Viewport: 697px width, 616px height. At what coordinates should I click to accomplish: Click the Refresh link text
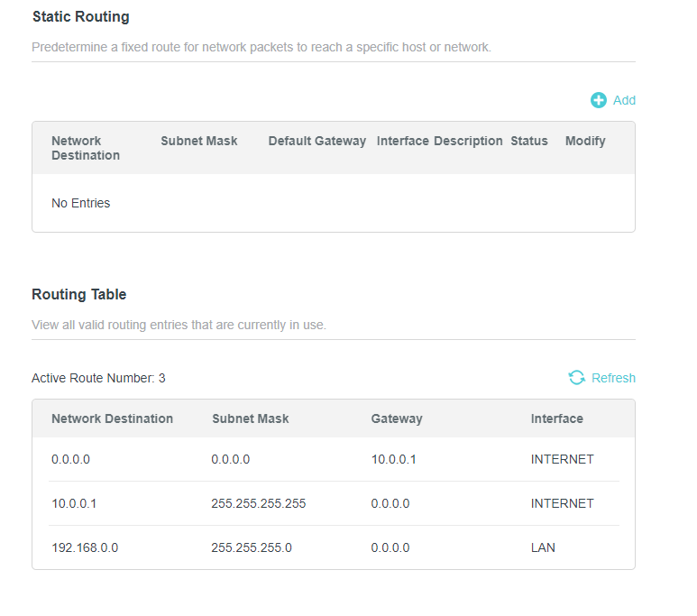point(613,378)
